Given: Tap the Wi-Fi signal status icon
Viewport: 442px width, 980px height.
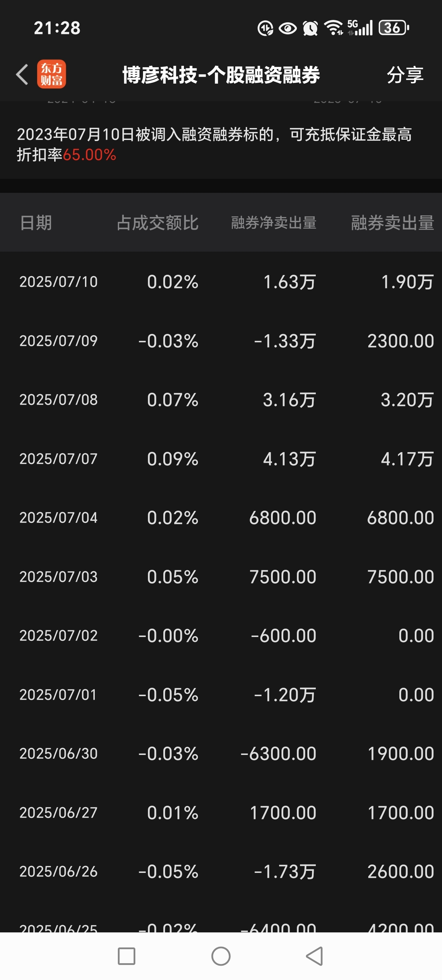Looking at the screenshot, I should (x=333, y=28).
